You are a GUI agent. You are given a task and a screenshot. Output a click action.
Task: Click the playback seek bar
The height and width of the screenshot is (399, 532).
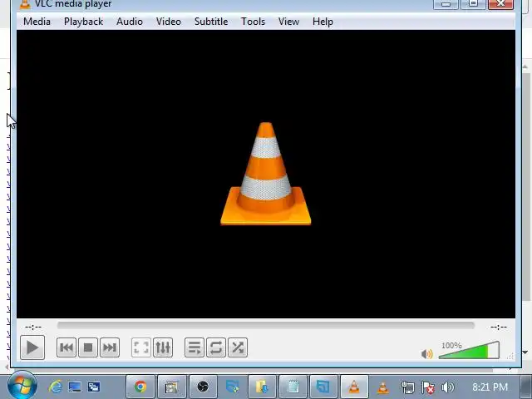pos(266,326)
